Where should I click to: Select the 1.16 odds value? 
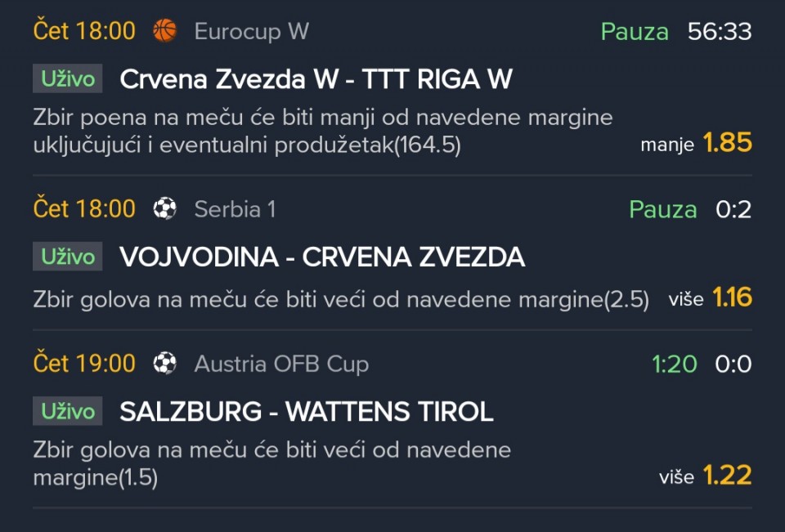point(732,298)
